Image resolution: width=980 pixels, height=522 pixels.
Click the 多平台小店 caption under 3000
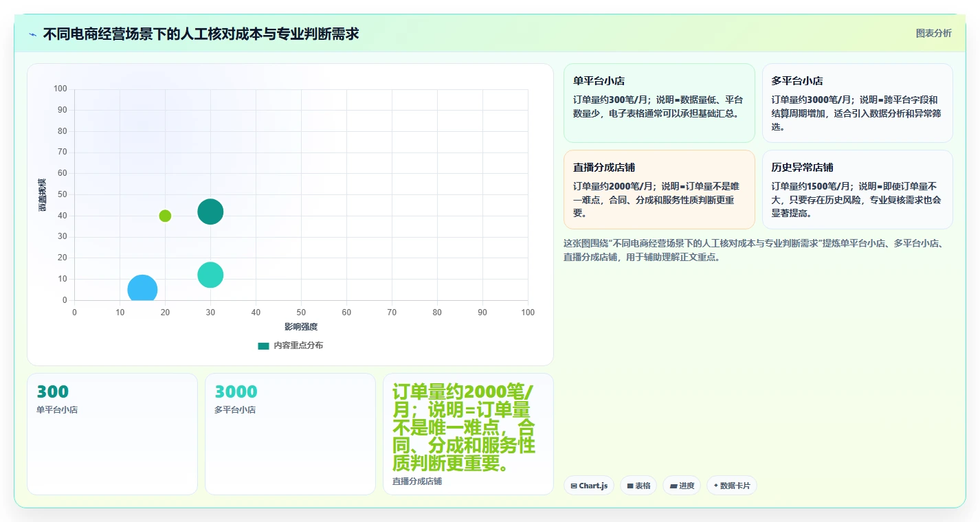click(x=235, y=410)
